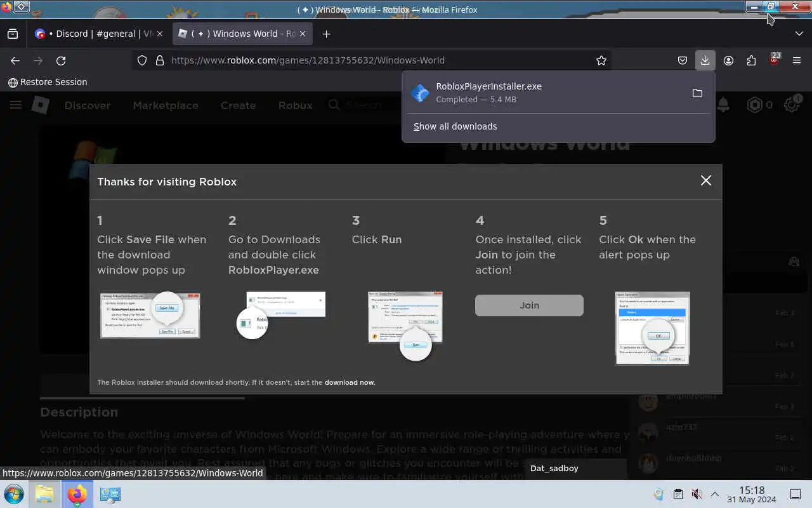Open ad blocker extension with 23 badge
The height and width of the screenshot is (508, 812).
pos(774,60)
